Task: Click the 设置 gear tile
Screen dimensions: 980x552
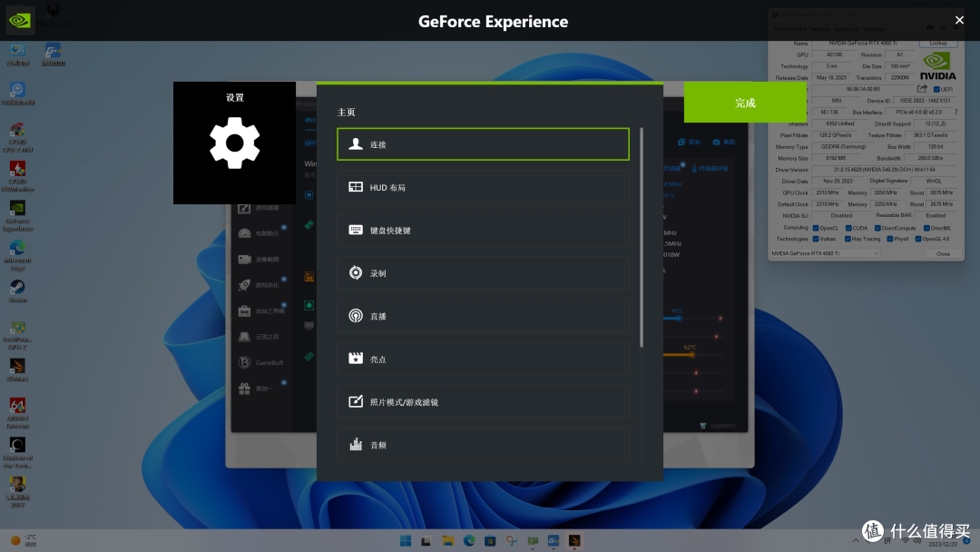Action: click(x=234, y=143)
